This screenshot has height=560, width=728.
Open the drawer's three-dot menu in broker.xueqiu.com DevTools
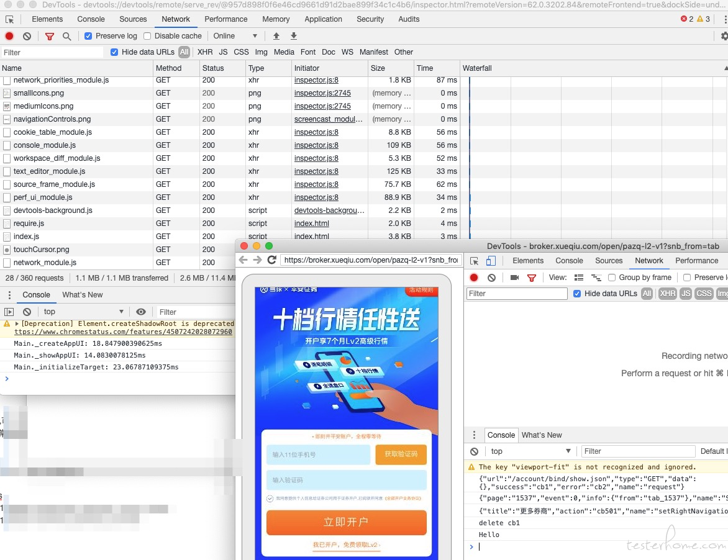pyautogui.click(x=474, y=435)
